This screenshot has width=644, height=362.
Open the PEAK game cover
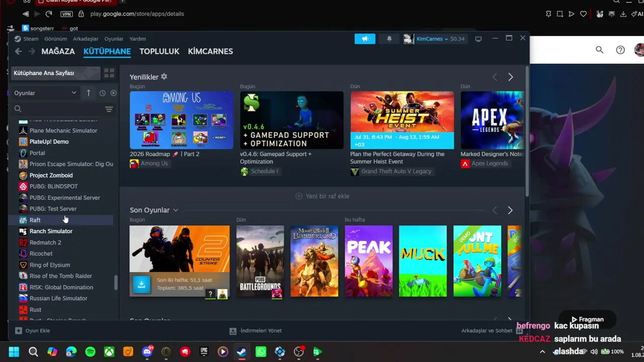point(369,261)
